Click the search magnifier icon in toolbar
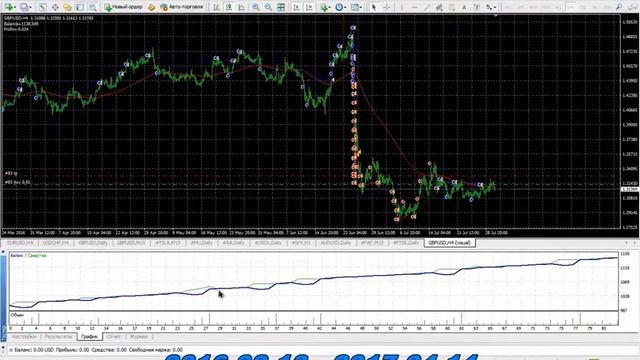Viewport: 640px width, 360px height. 619,7
